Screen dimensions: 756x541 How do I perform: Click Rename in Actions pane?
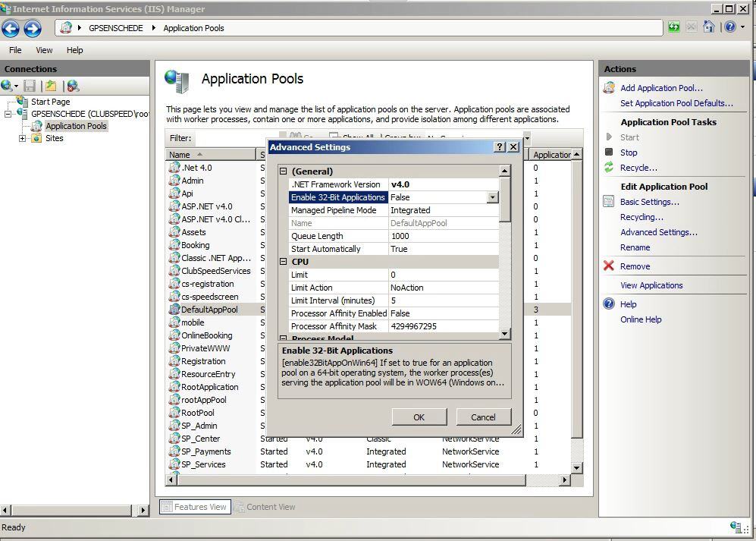pos(635,247)
